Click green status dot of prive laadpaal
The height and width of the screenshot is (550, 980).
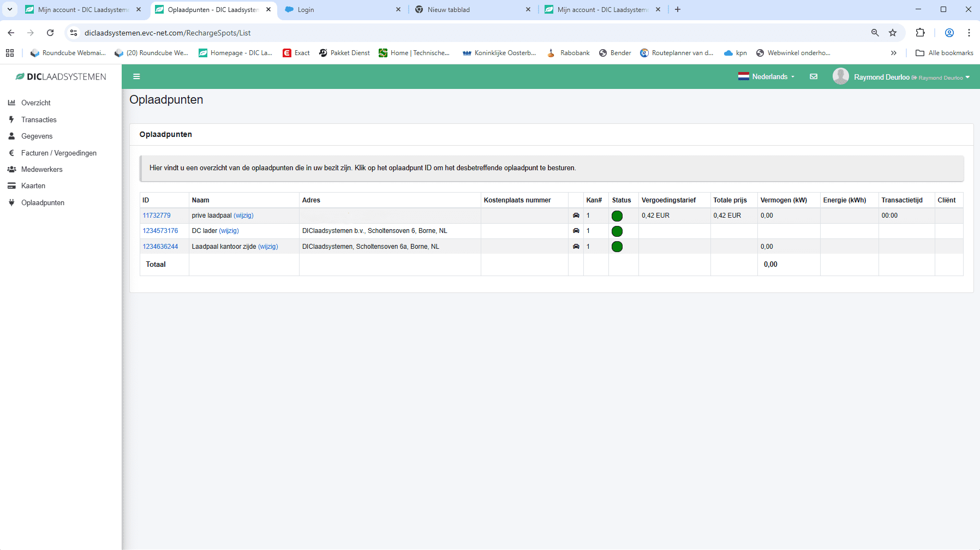(x=617, y=216)
